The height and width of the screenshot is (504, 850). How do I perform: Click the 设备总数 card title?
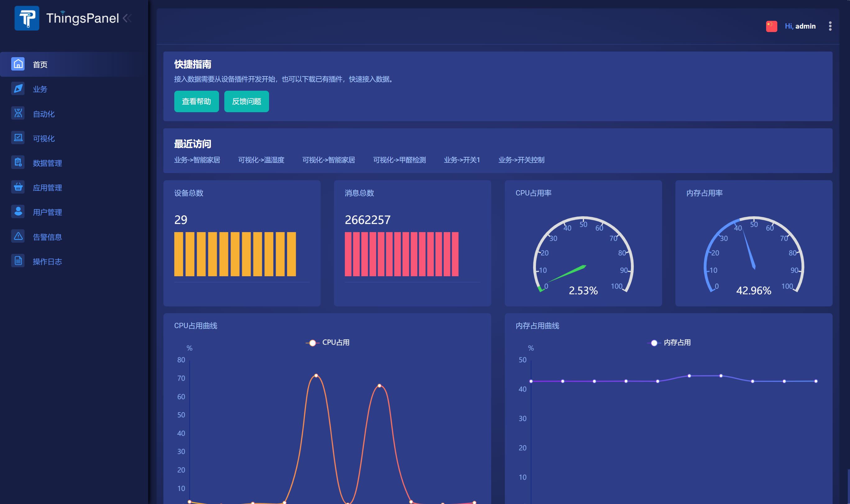[x=189, y=193]
